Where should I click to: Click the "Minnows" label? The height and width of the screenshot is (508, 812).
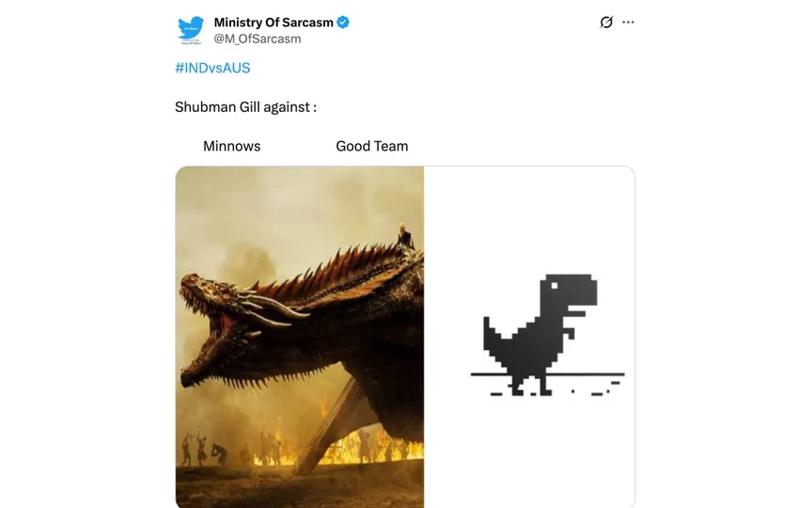[x=231, y=146]
